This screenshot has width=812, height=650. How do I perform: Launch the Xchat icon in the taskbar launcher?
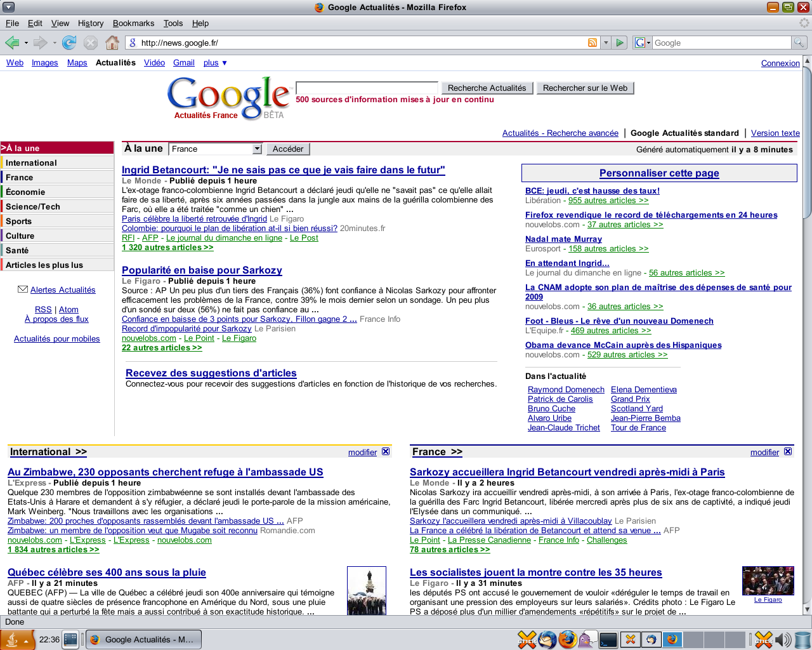coord(527,639)
